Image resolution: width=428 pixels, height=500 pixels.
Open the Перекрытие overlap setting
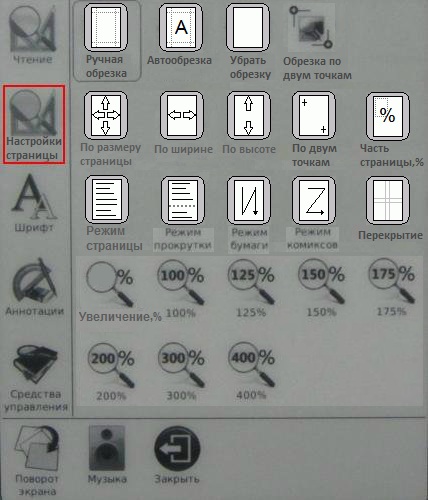388,201
